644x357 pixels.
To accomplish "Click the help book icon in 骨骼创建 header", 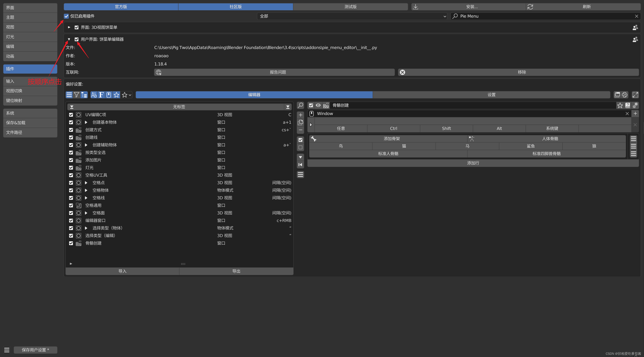I will click(x=628, y=105).
